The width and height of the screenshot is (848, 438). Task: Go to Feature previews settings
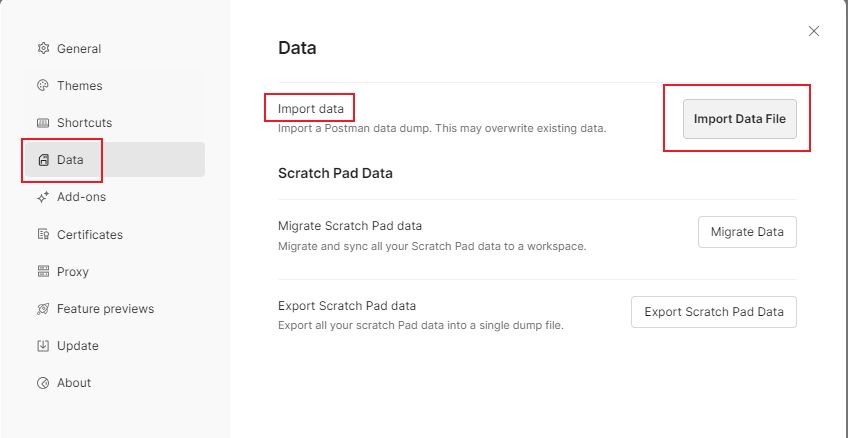click(x=105, y=308)
